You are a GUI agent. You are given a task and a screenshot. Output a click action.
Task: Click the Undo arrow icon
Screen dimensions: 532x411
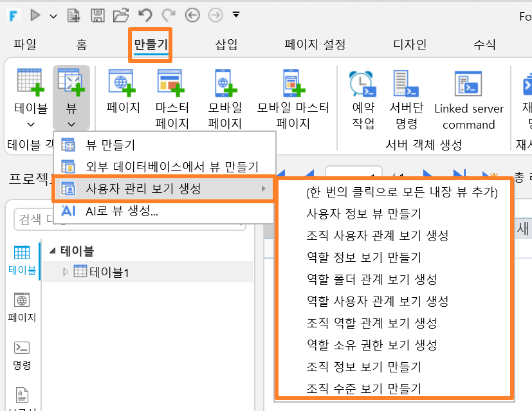145,15
